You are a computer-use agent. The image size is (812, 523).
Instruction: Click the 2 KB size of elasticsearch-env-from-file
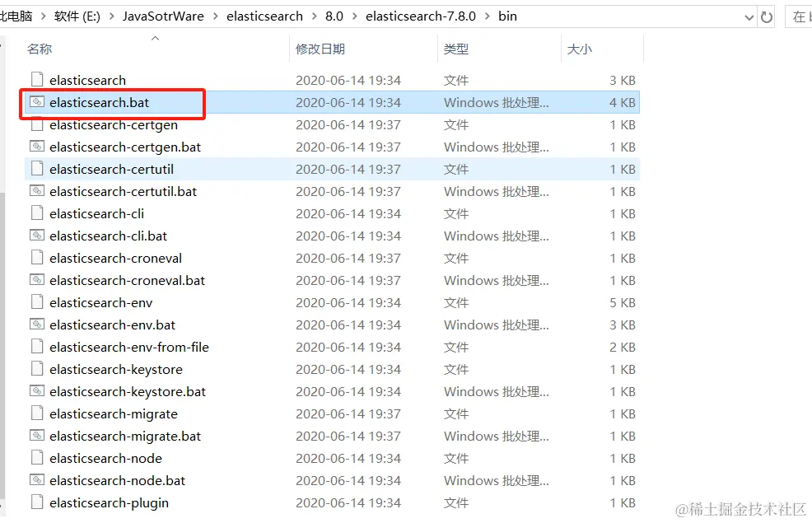(622, 348)
